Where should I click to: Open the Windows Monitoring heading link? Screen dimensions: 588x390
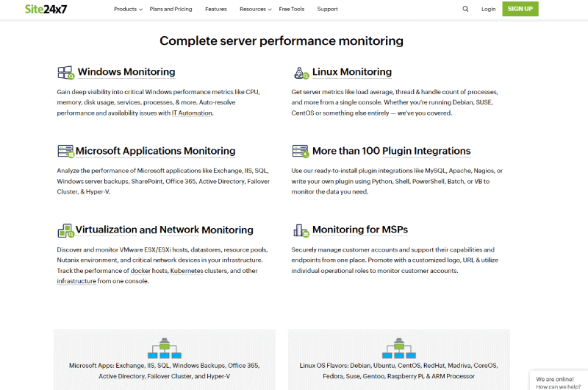tap(126, 71)
